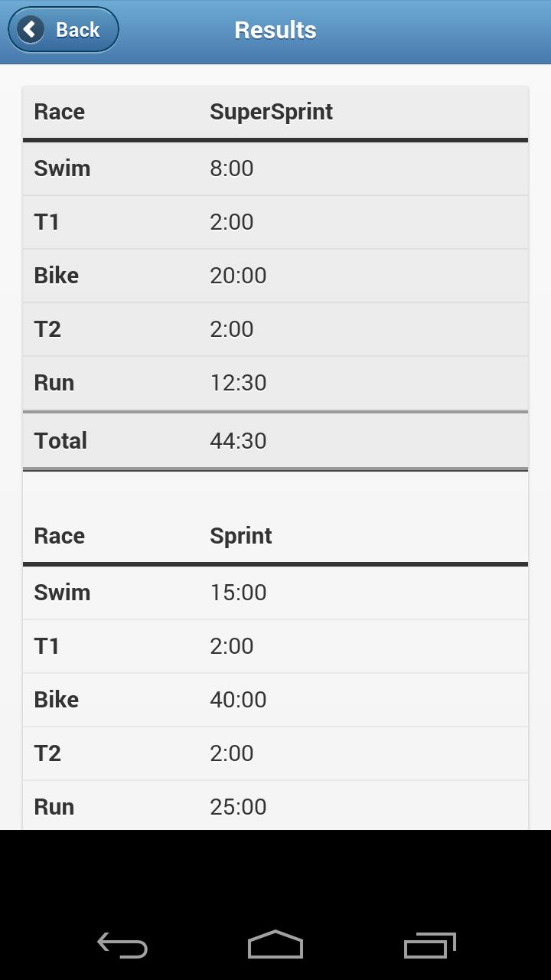Viewport: 551px width, 980px height.
Task: Tap the Swim label in SuperSprint table
Action: point(62,168)
